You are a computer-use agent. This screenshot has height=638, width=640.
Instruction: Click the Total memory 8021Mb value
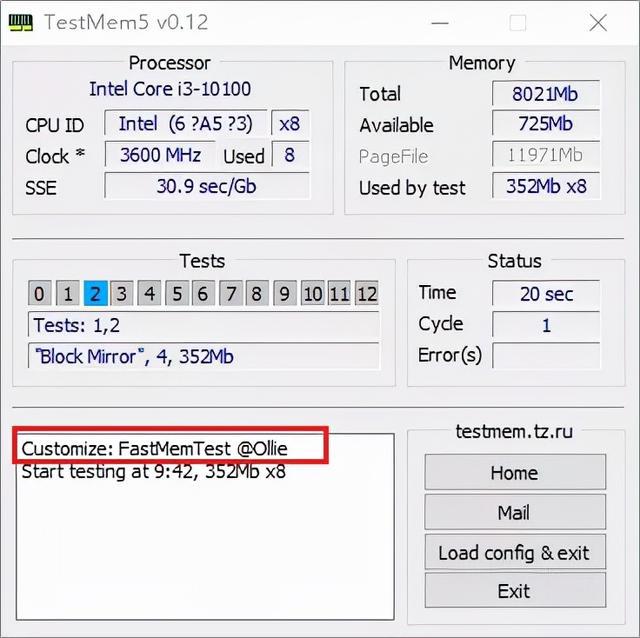tap(546, 93)
